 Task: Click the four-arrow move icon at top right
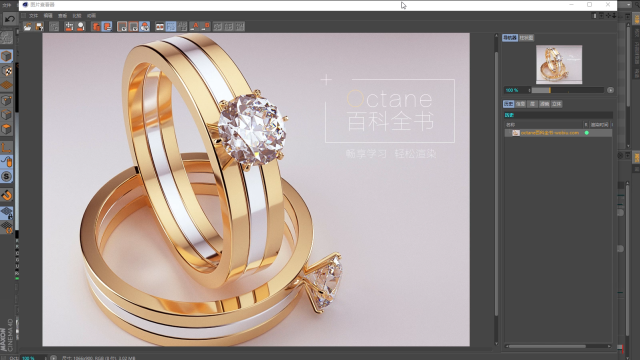tap(608, 16)
